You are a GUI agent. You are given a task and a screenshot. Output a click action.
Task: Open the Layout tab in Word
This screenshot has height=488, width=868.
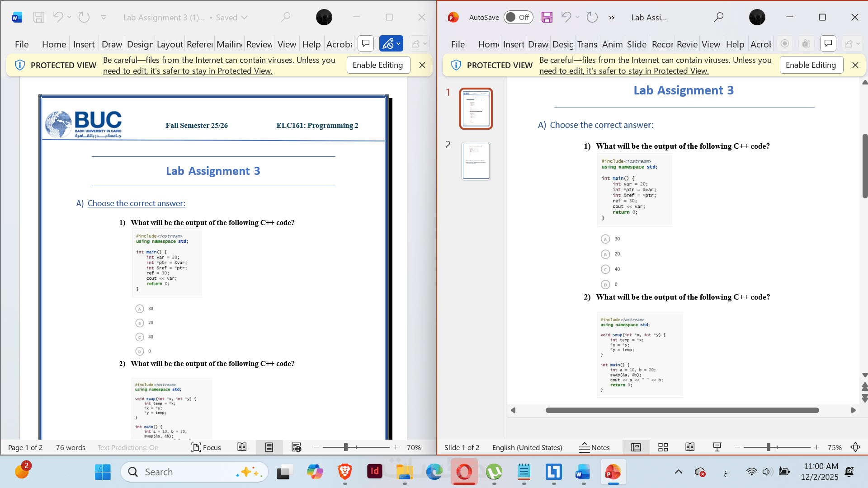tap(170, 44)
